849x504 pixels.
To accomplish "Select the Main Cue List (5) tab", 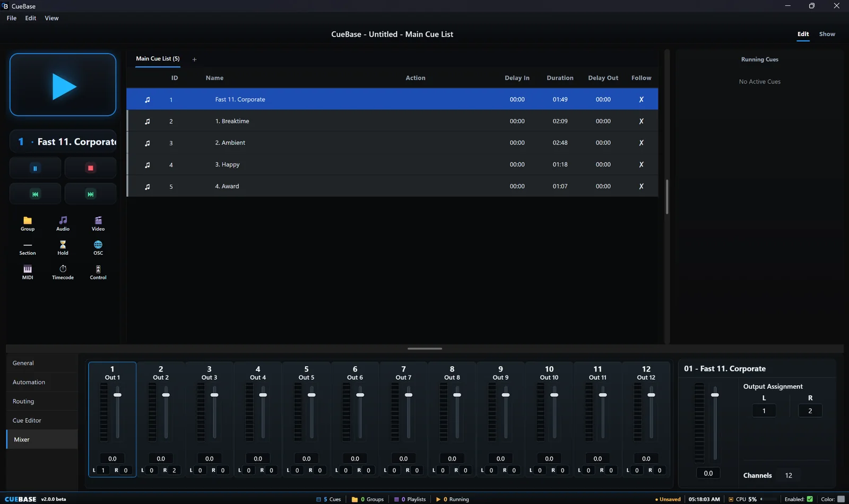I will (158, 59).
